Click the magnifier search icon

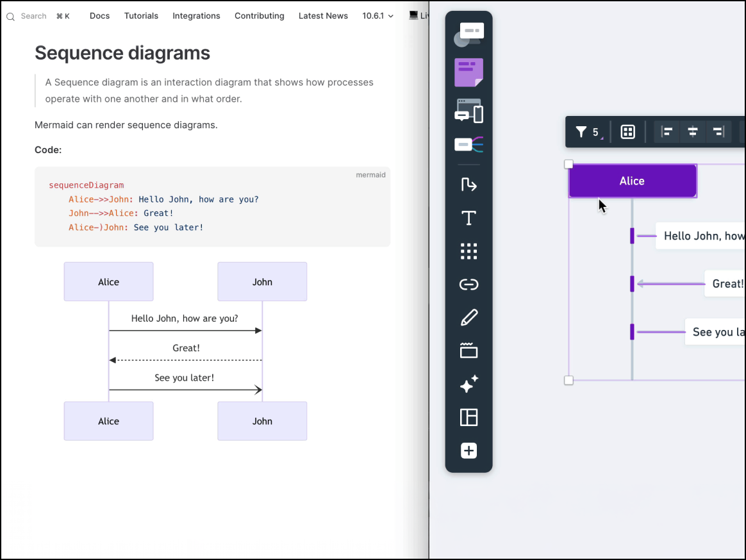pos(10,17)
